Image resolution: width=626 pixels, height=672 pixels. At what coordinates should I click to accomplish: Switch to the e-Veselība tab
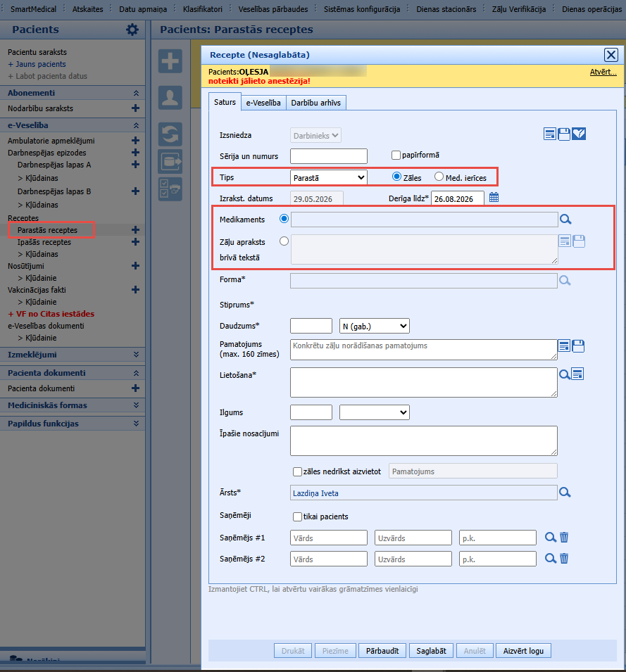[x=263, y=103]
